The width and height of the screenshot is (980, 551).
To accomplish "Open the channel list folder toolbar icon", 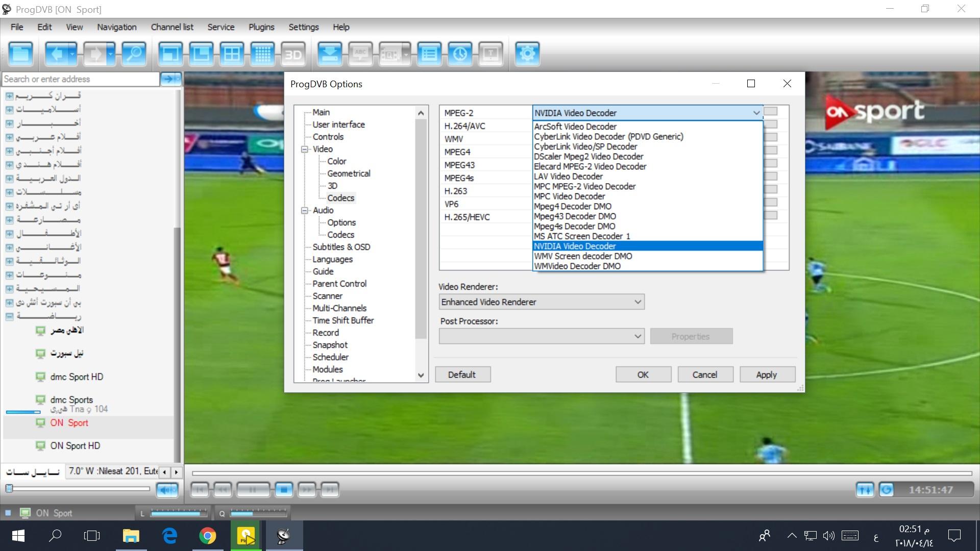I will [x=21, y=54].
